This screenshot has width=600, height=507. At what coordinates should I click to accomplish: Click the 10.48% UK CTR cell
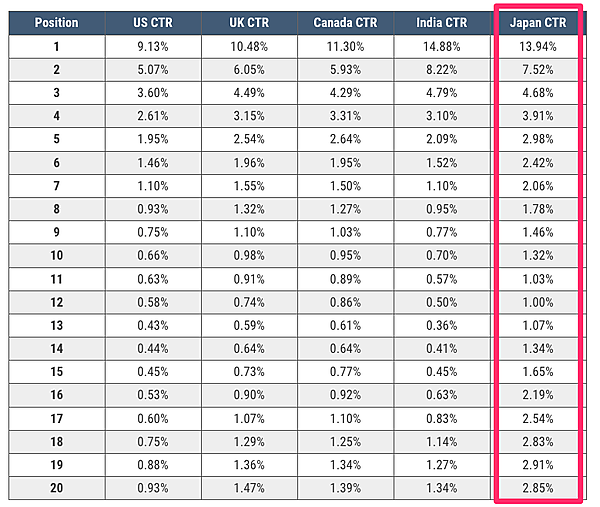click(249, 47)
